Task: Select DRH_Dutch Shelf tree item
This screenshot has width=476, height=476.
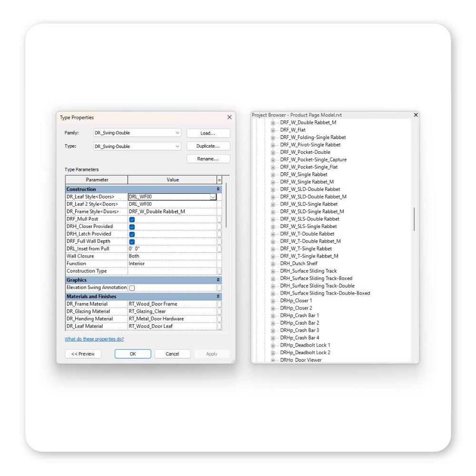Action: (299, 264)
